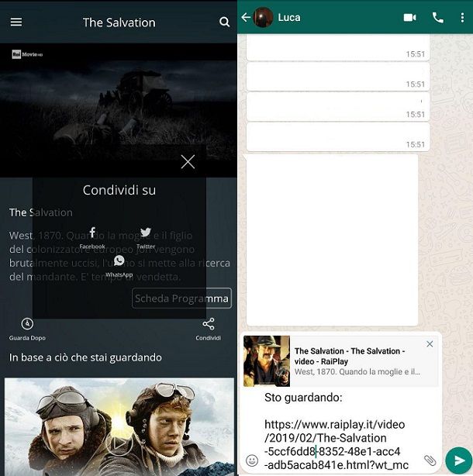This screenshot has width=473, height=476.
Task: Open Scheda Programma button
Action: [x=181, y=298]
